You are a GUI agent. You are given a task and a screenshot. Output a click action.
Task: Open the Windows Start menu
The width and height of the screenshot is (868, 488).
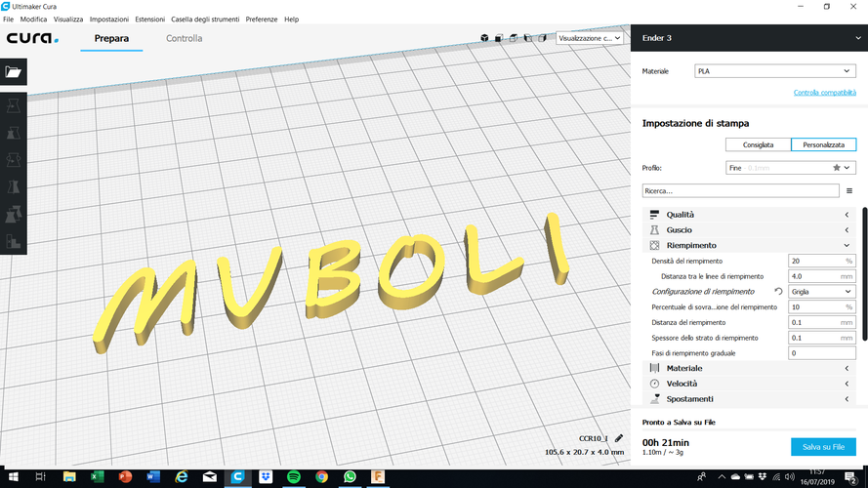(14, 476)
